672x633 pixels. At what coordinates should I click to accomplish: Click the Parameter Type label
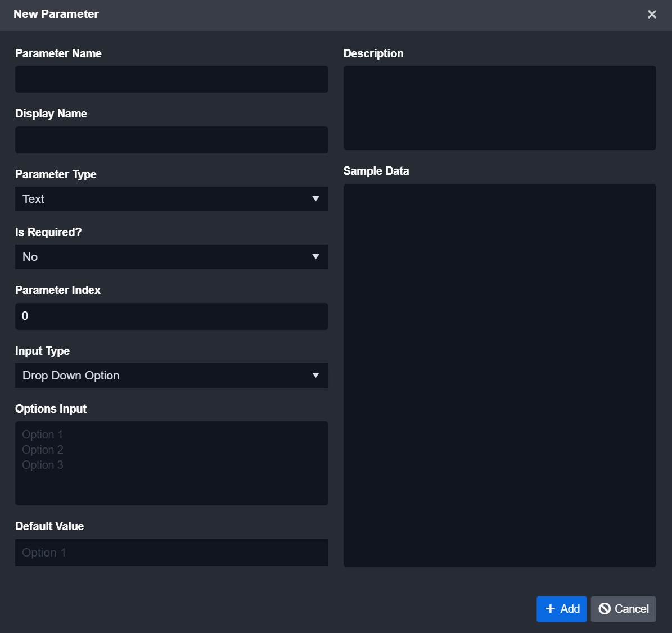point(56,174)
